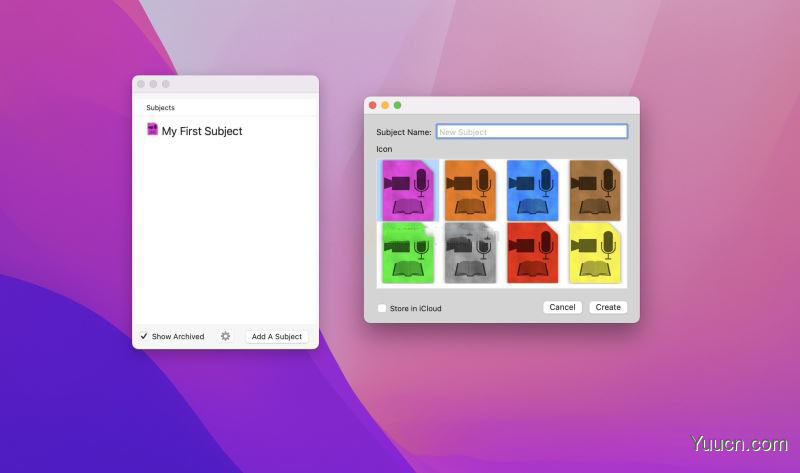Pick the gray subject icon
This screenshot has height=473, width=800.
point(470,252)
